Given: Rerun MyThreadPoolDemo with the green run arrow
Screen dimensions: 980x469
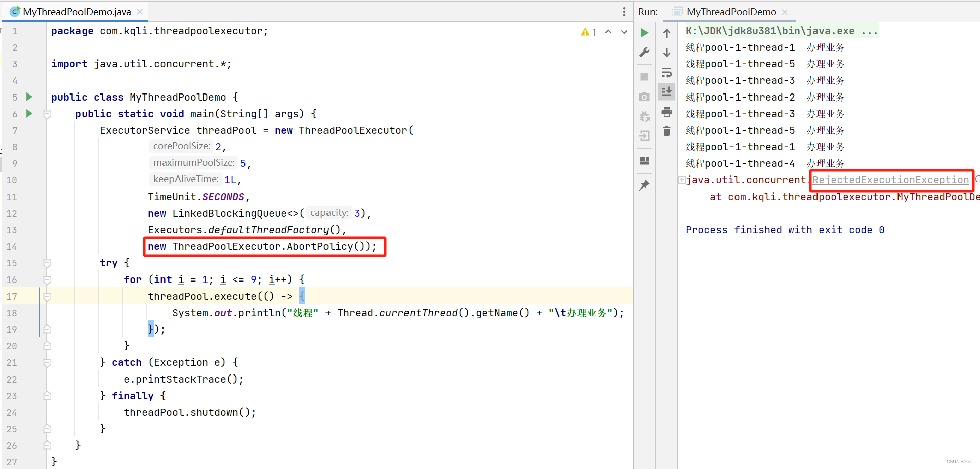Looking at the screenshot, I should [644, 33].
